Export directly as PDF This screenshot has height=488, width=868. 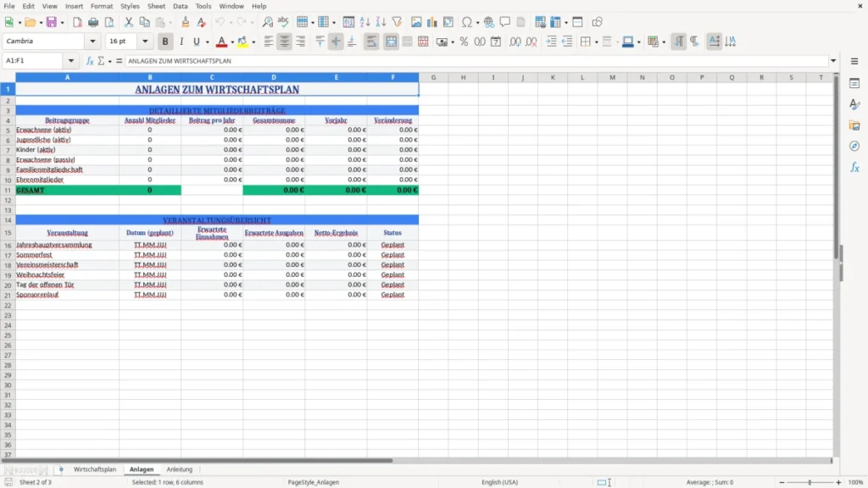point(77,22)
